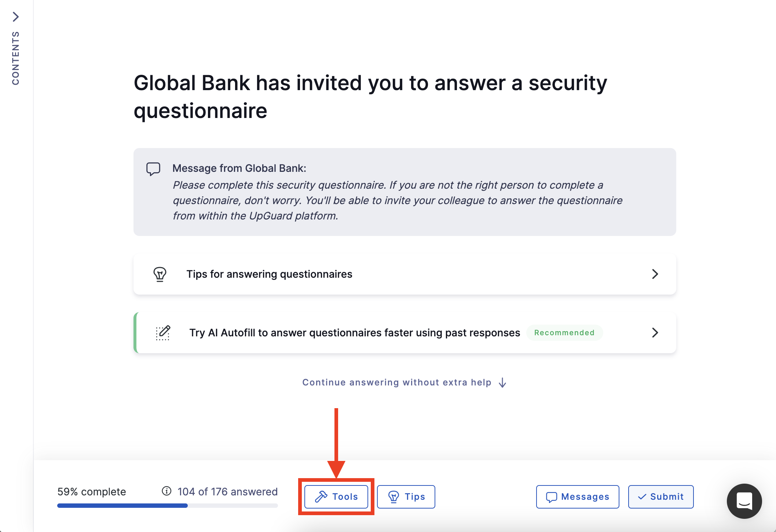
Task: Select the Tools hammer icon
Action: pyautogui.click(x=321, y=496)
